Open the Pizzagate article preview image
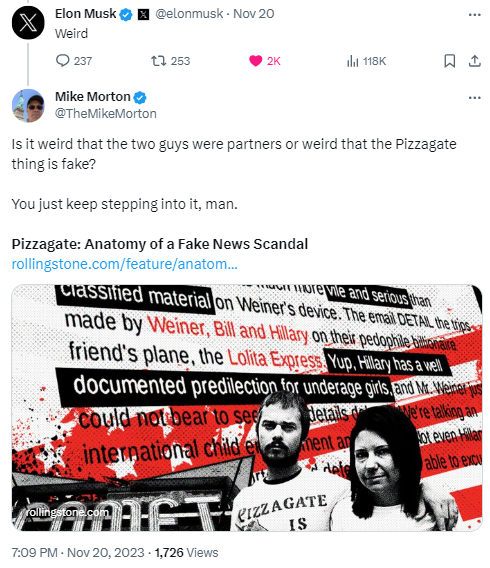The height and width of the screenshot is (568, 490). point(247,408)
